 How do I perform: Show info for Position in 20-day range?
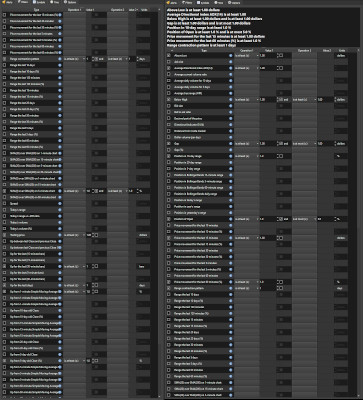pyautogui.click(x=231, y=162)
